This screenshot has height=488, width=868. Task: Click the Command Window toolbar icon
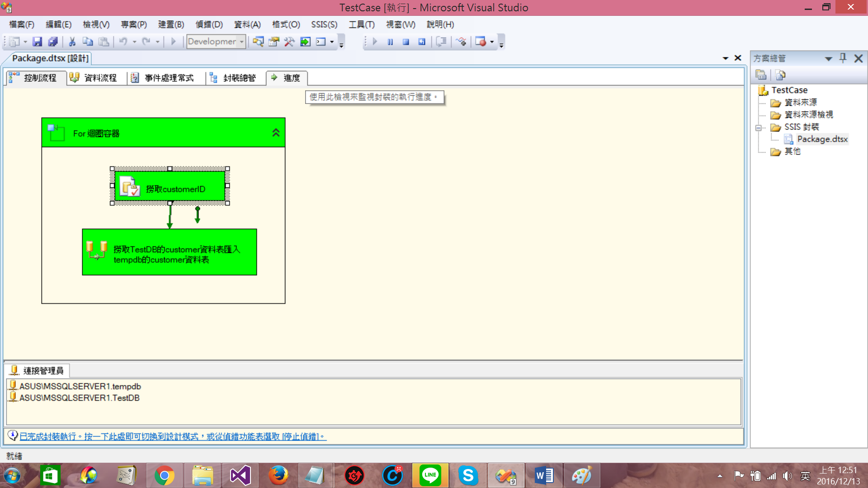[x=321, y=42]
